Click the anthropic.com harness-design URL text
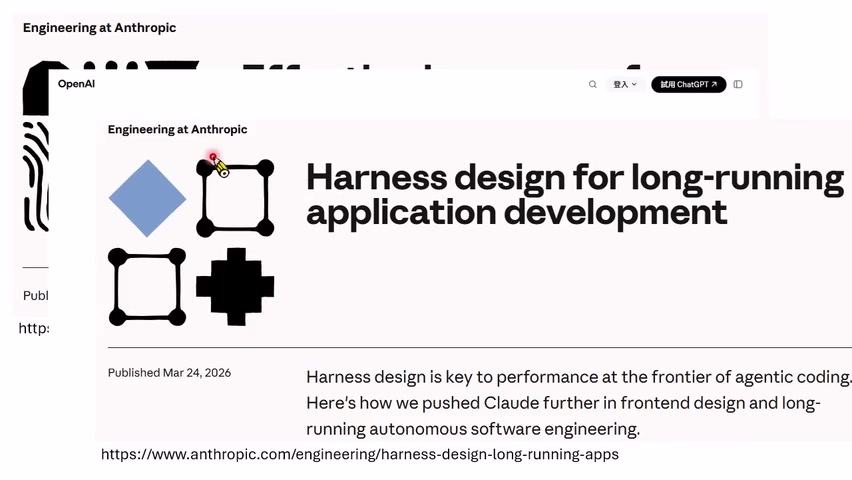Viewport: 852px width, 480px height. click(360, 454)
